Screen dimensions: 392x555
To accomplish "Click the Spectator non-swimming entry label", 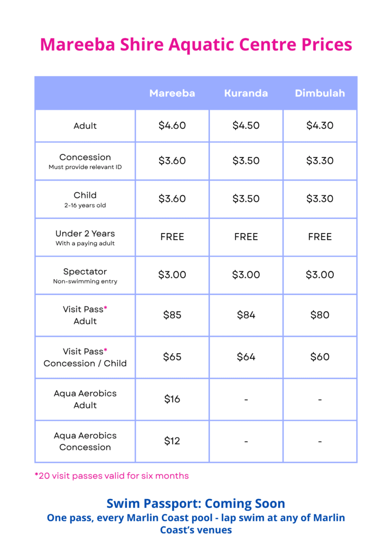I will [85, 276].
